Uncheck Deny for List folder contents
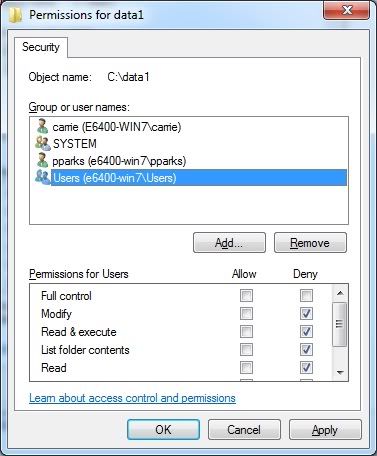The height and width of the screenshot is (456, 377). click(x=306, y=350)
